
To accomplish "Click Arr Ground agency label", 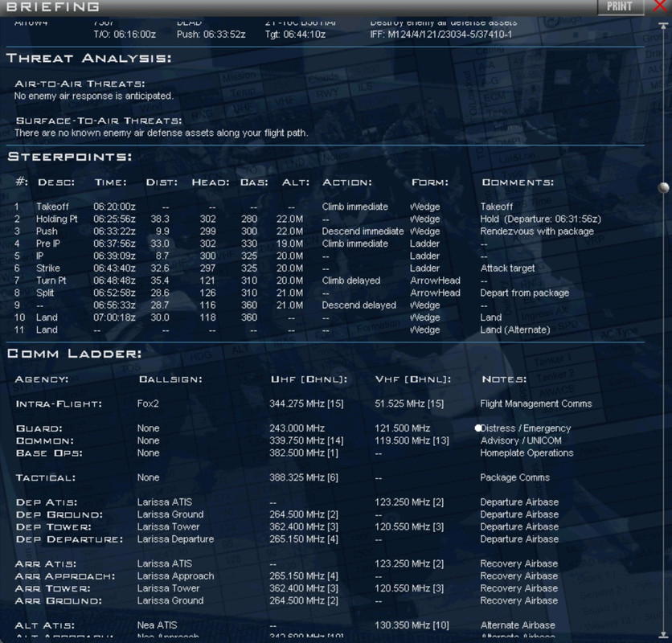I will pos(59,601).
